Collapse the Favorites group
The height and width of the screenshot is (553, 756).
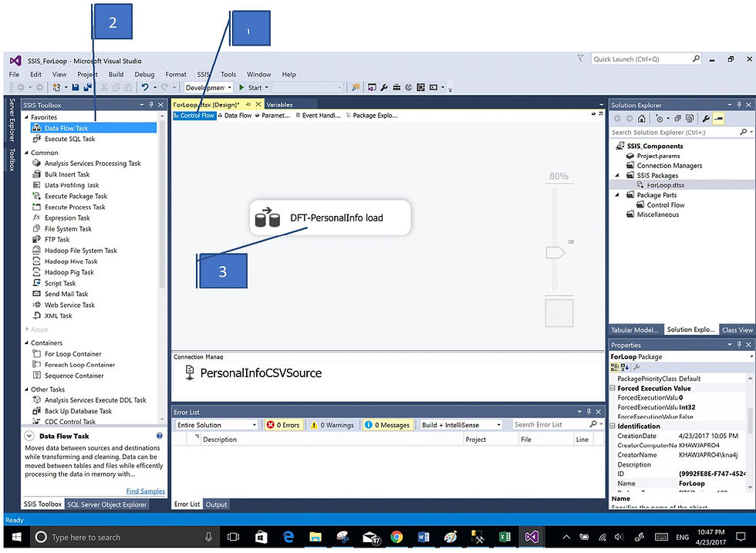[26, 117]
